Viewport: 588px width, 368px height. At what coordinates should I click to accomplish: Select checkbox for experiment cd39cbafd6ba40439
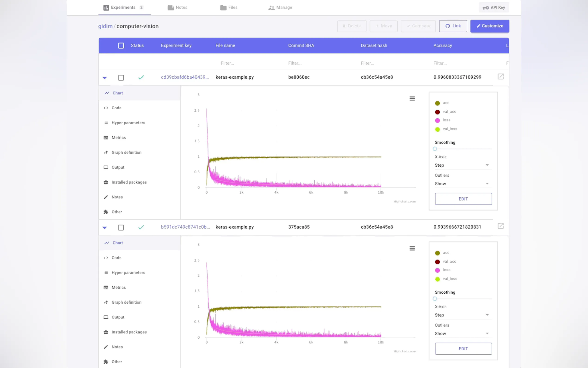pyautogui.click(x=121, y=78)
